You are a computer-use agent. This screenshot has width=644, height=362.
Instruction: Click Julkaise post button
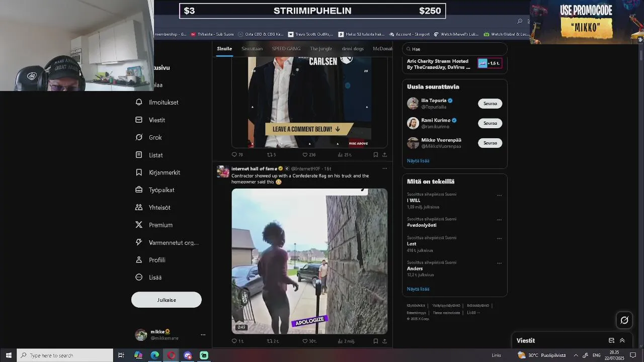point(167,300)
